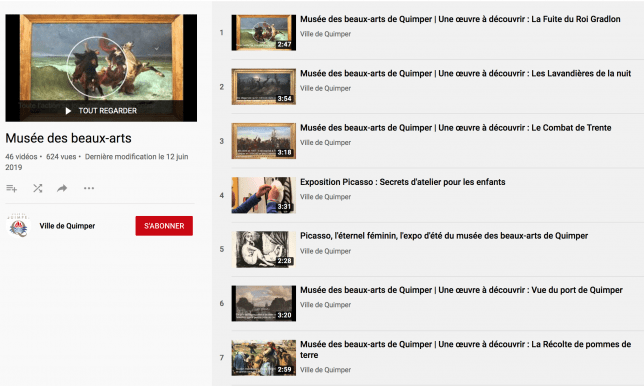Open the Ville de Quimper channel name link
Image resolution: width=644 pixels, height=386 pixels.
[67, 226]
